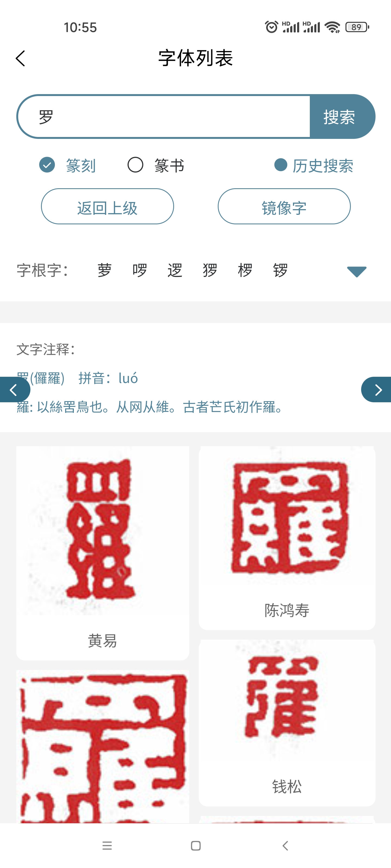Viewport: 391px width, 868px height.
Task: Click the 返回上级 button
Action: click(x=107, y=206)
